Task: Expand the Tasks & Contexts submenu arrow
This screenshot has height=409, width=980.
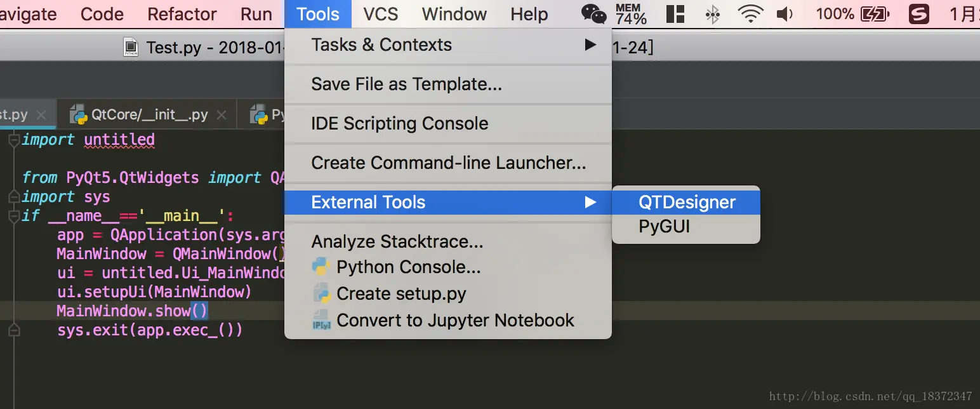Action: [x=590, y=44]
